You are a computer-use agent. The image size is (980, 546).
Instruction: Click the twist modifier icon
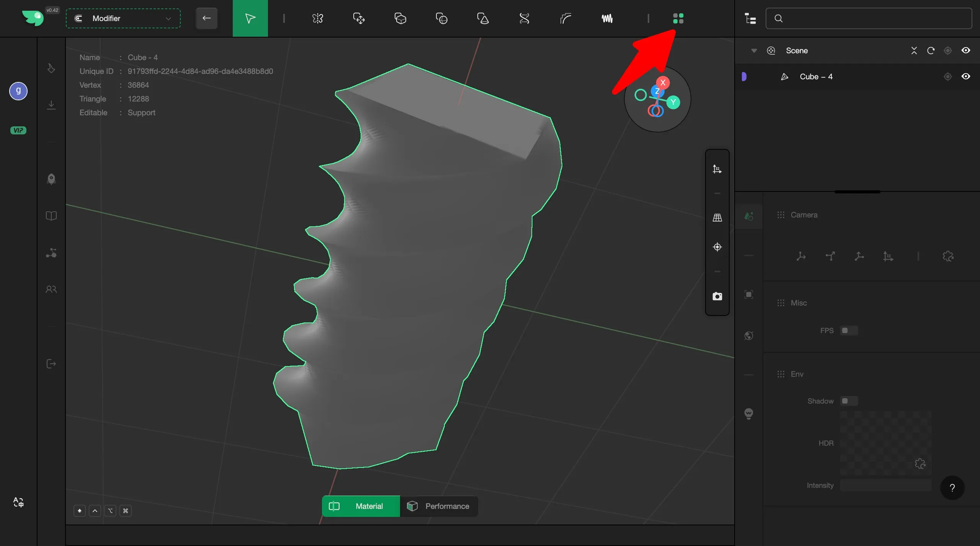524,18
